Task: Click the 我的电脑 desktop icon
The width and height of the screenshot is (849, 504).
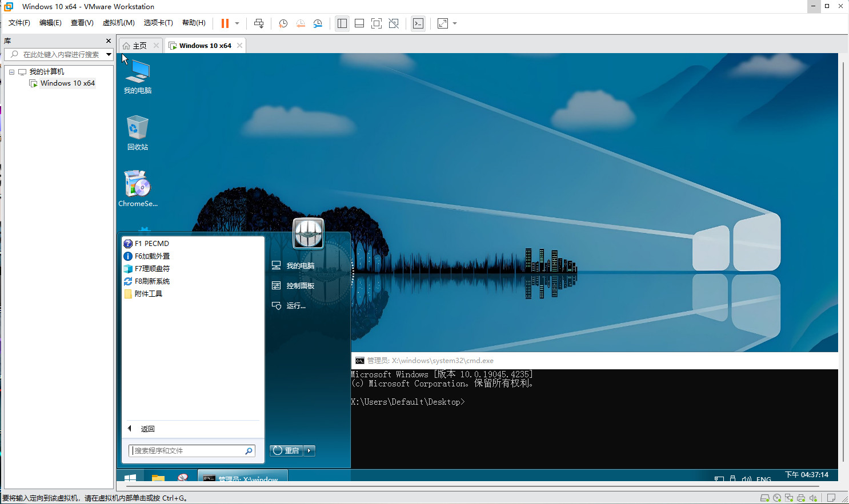Action: pyautogui.click(x=138, y=77)
